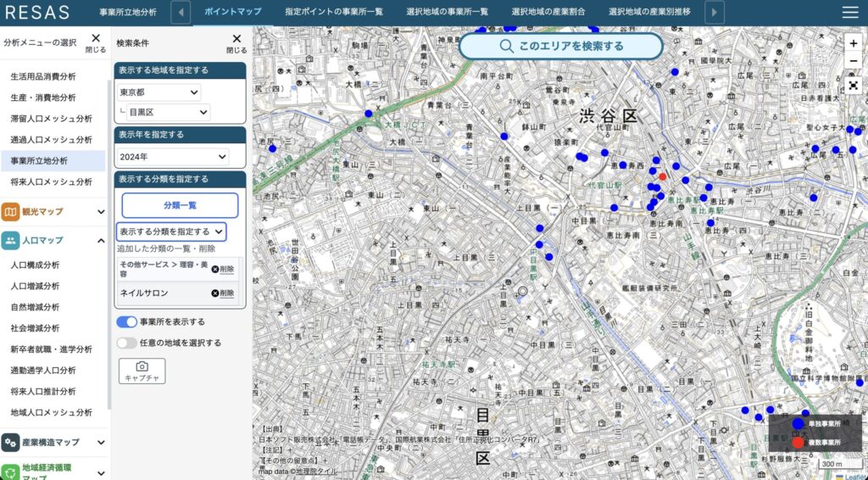Click the map zoom out minus button
Screen dimensions: 868x480
(x=853, y=61)
